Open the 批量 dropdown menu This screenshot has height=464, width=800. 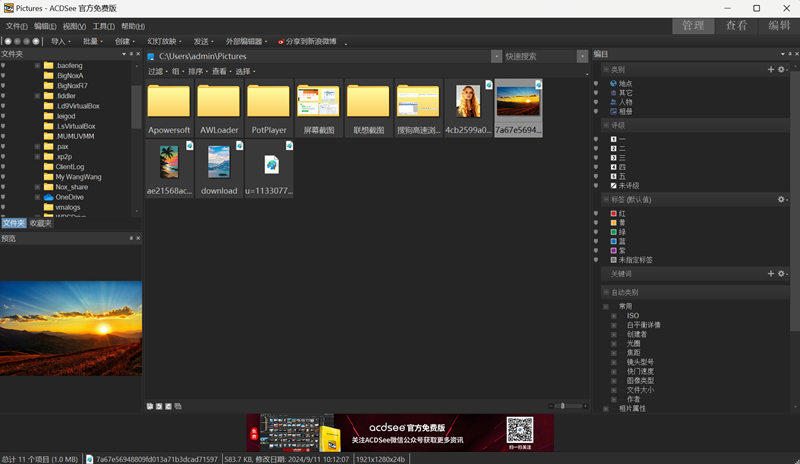pos(93,42)
